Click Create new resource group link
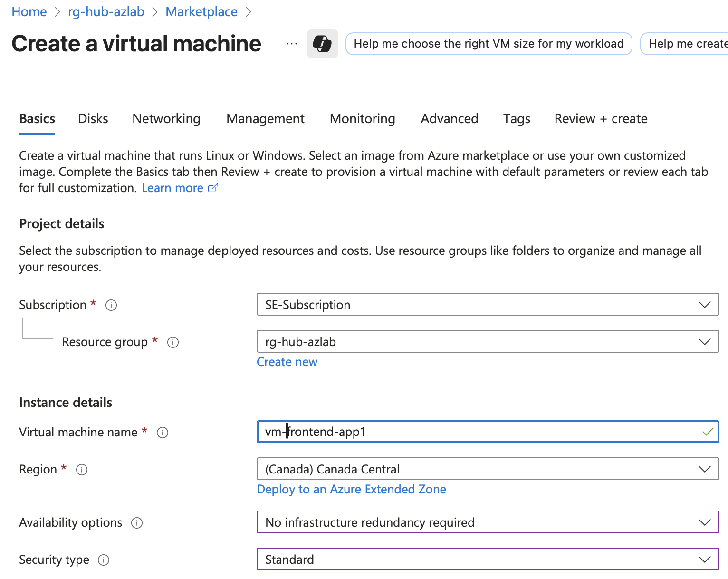The width and height of the screenshot is (728, 579). 287,362
